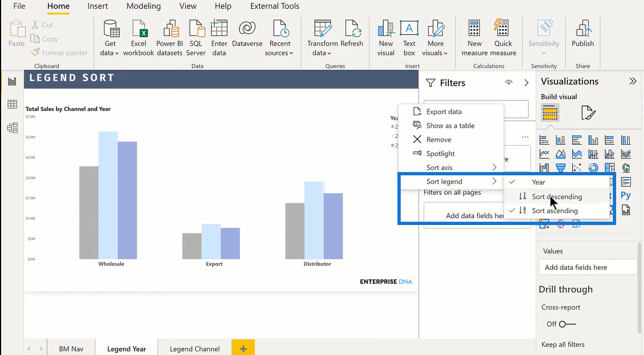Click the filter card ellipsis options
Viewport: 644px width, 355px height.
(525, 137)
